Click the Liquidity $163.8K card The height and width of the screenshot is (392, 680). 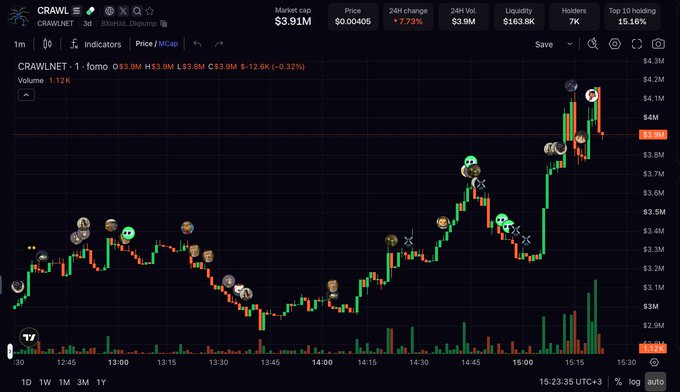(x=519, y=16)
